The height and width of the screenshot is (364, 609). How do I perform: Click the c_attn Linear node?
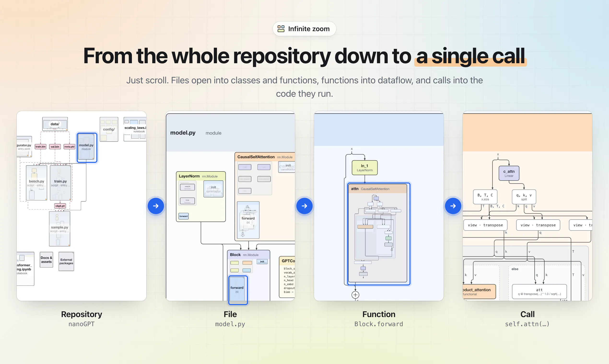click(509, 173)
